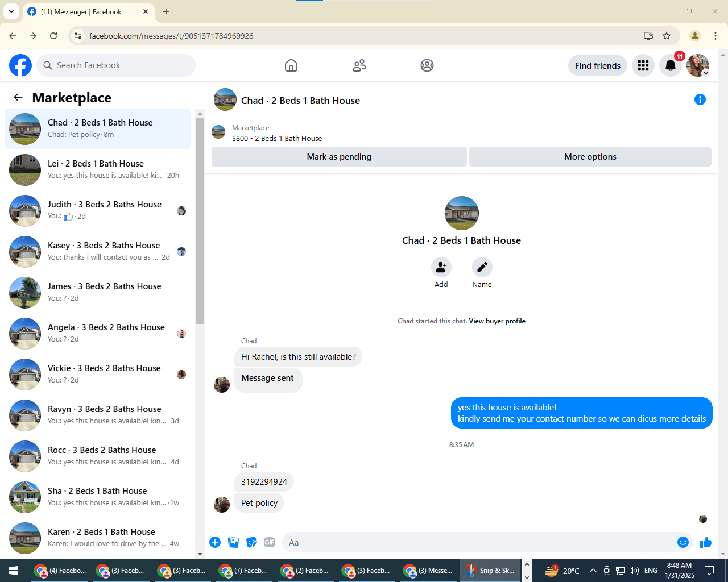The width and height of the screenshot is (728, 582).
Task: Open Chad 2 Beds 1 Bath House conversation
Action: coord(97,129)
